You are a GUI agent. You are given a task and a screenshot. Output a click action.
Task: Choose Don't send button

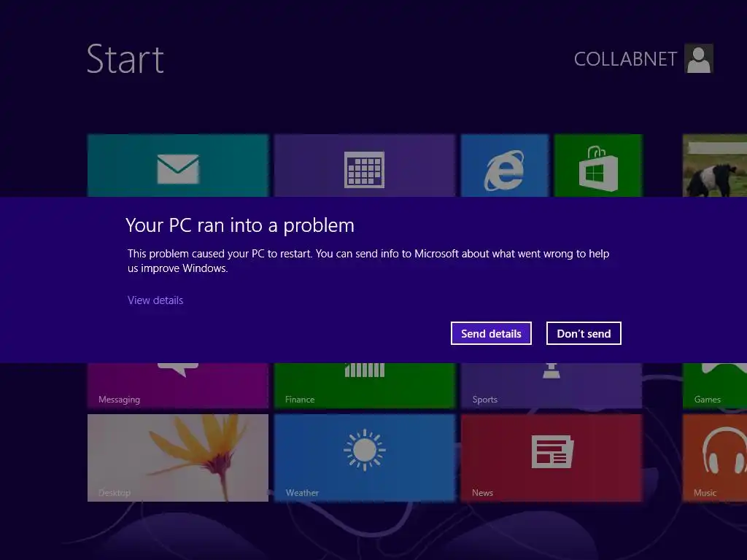tap(584, 333)
